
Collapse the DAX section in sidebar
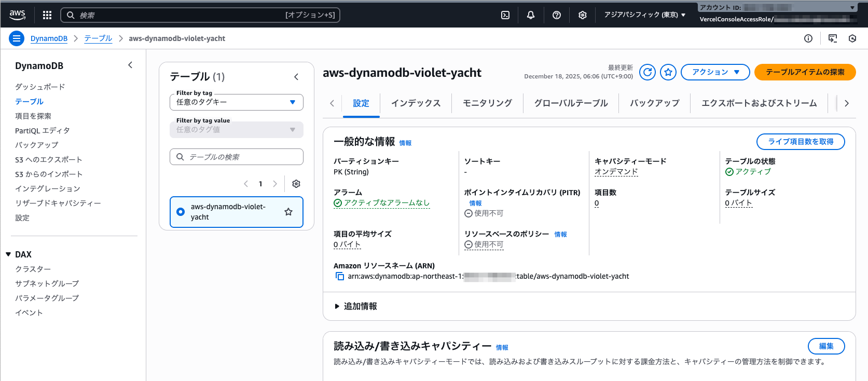coord(8,254)
